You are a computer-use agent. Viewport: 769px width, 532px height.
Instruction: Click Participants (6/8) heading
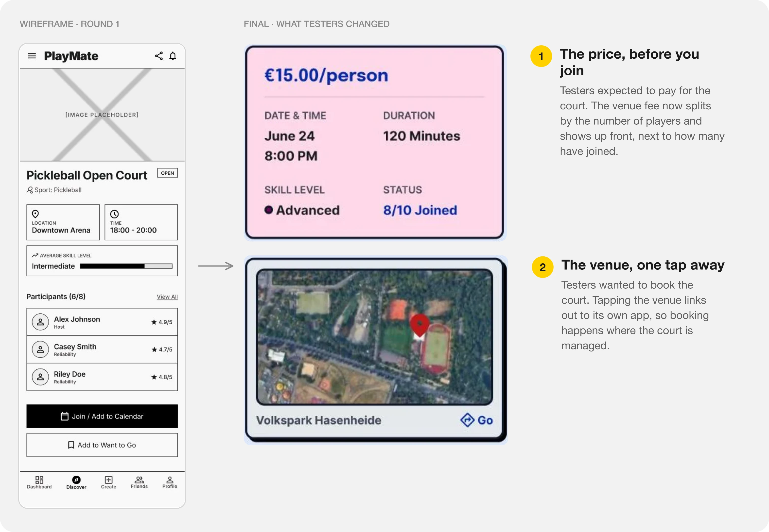(x=56, y=296)
